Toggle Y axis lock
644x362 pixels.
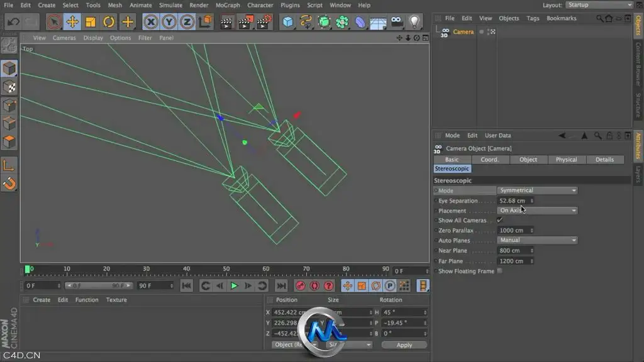[x=169, y=22]
